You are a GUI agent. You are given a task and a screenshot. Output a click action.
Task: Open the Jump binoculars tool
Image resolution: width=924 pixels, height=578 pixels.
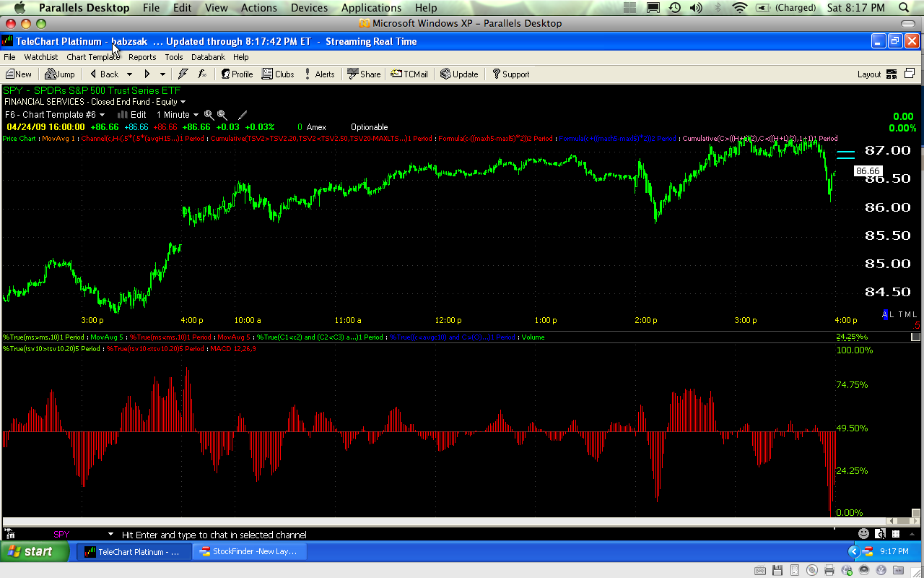click(60, 74)
